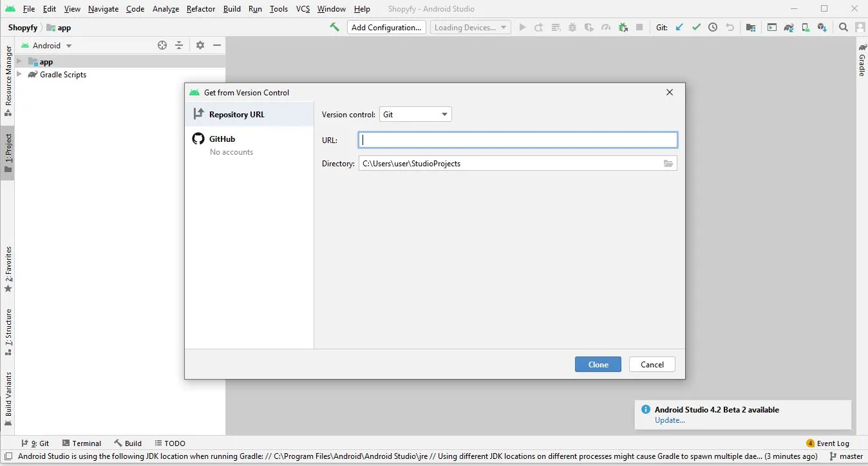The image size is (868, 466).
Task: Click the Make Project hammer icon
Action: 334,27
